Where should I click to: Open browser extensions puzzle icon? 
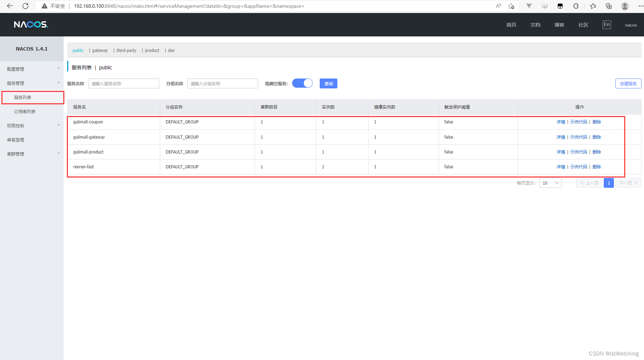coord(576,6)
